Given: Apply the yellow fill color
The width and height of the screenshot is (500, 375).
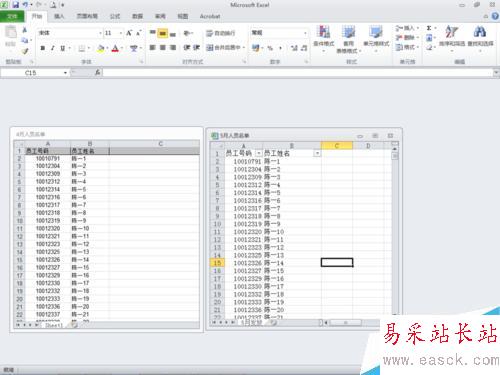Looking at the screenshot, I should point(100,49).
